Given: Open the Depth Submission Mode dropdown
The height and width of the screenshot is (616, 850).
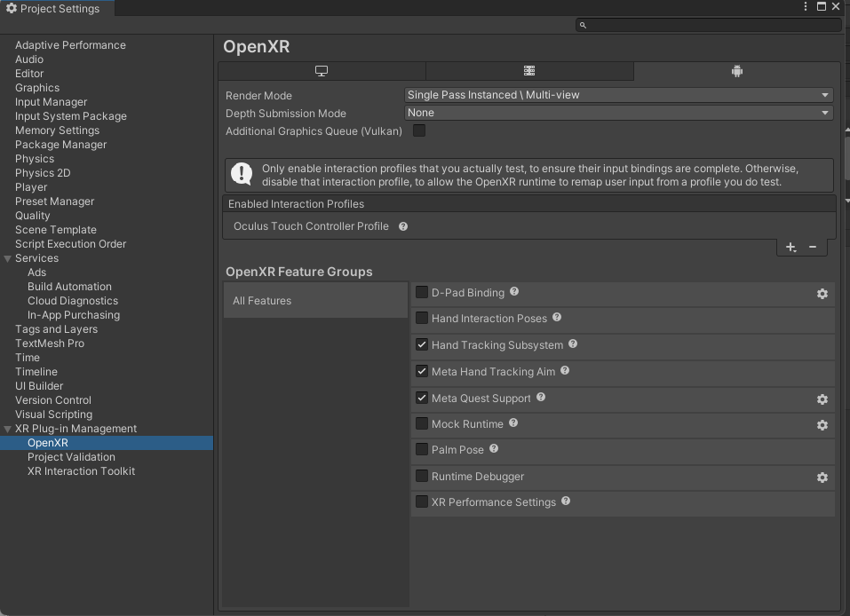Looking at the screenshot, I should click(x=618, y=113).
